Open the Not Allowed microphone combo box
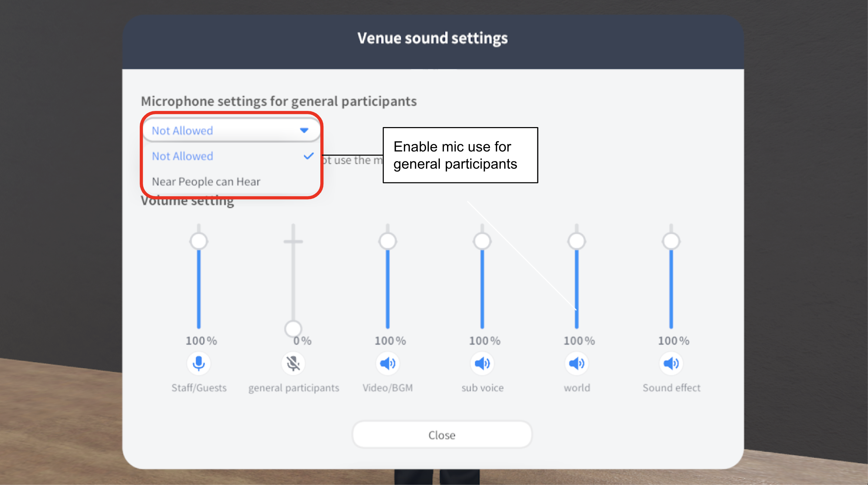Screen dimensions: 868x485 click(231, 130)
